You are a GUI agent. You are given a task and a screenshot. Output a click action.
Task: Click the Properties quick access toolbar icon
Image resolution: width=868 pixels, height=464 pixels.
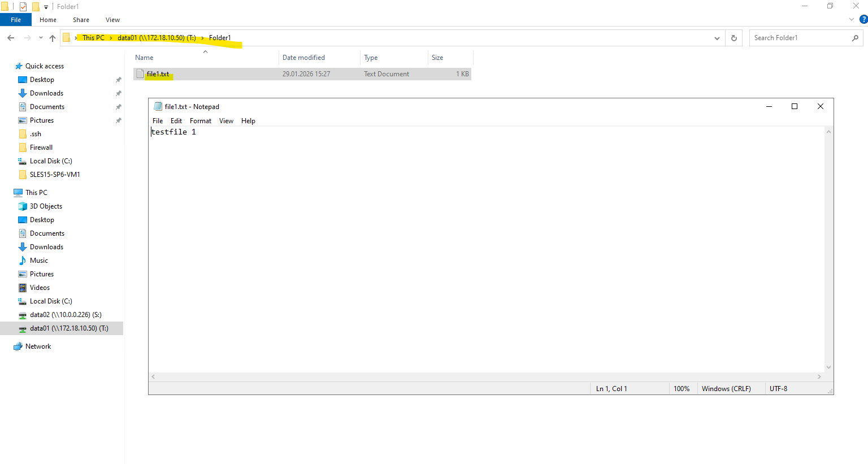[23, 7]
